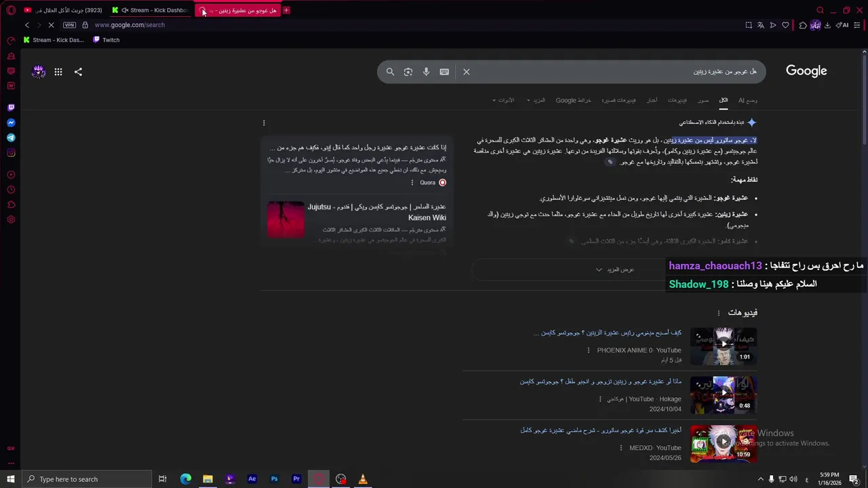868x488 pixels.
Task: Open Messenger in the Opera sidebar
Action: point(11,123)
